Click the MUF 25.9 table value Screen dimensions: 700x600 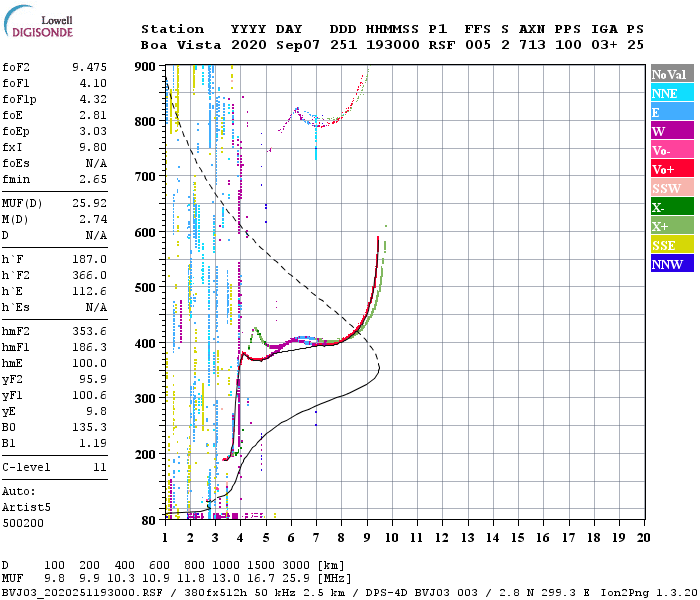click(x=296, y=579)
